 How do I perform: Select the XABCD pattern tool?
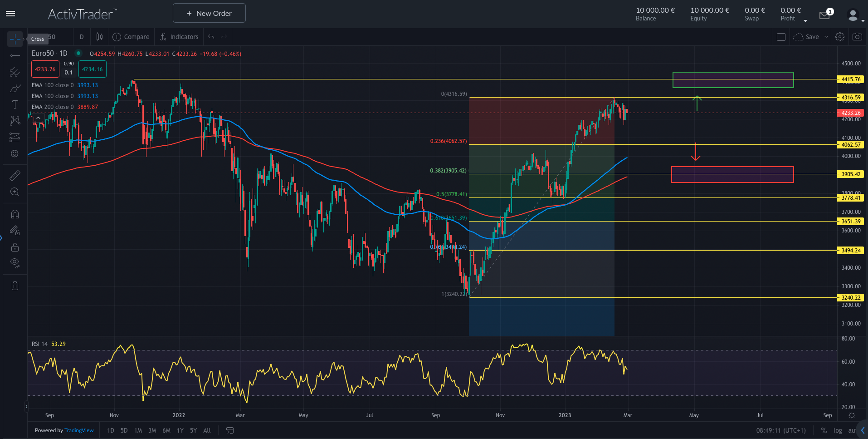[15, 120]
